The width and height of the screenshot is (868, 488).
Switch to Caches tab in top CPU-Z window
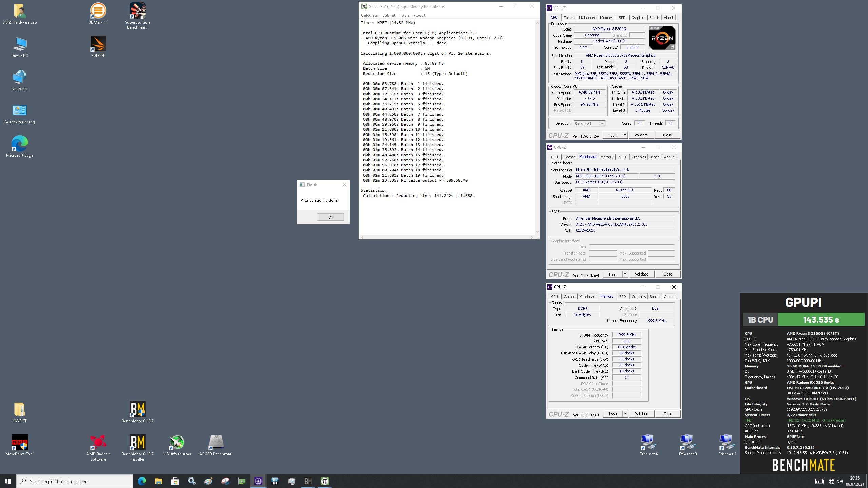(569, 18)
